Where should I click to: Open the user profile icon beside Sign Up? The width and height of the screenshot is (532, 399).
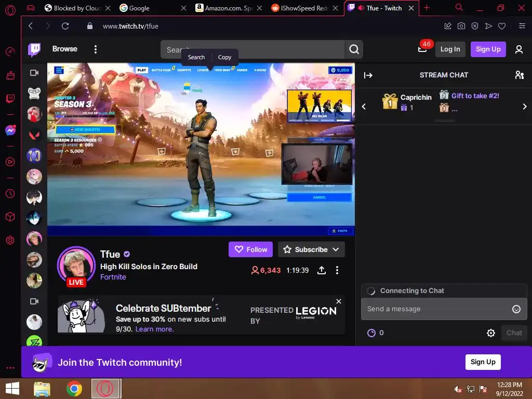pyautogui.click(x=519, y=49)
